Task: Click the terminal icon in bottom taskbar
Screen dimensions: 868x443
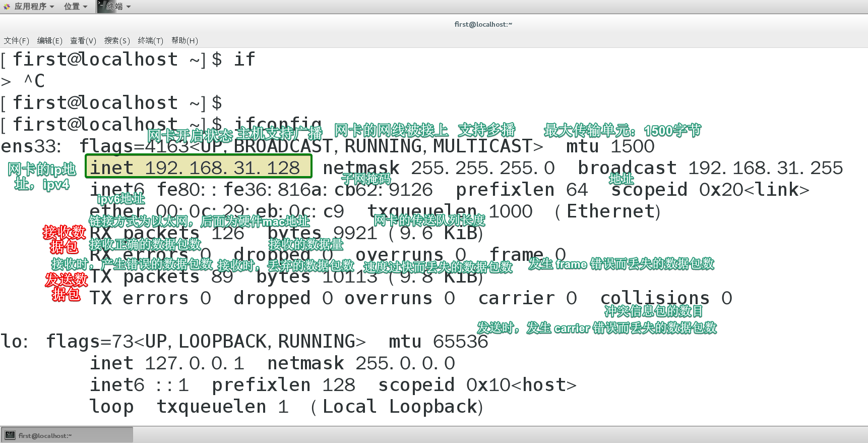Action: (x=10, y=435)
